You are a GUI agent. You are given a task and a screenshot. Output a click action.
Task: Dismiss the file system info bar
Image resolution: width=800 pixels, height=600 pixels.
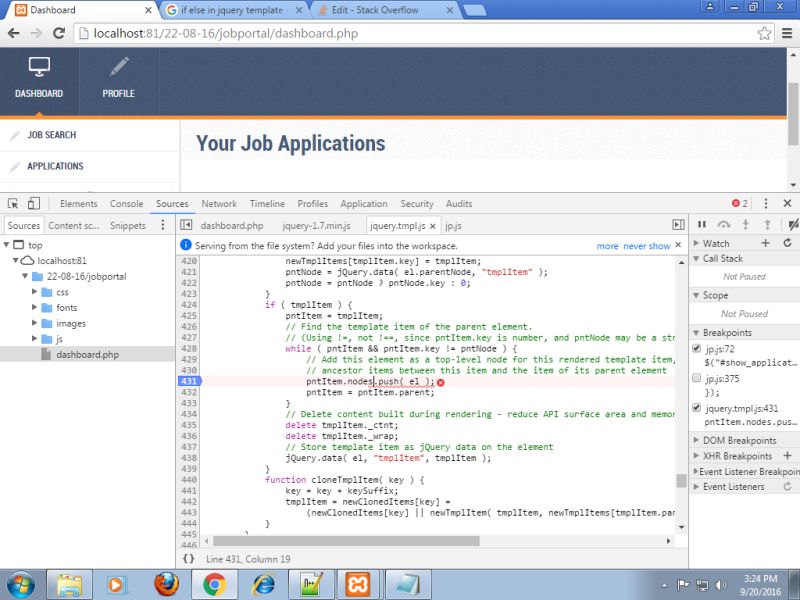pyautogui.click(x=678, y=245)
